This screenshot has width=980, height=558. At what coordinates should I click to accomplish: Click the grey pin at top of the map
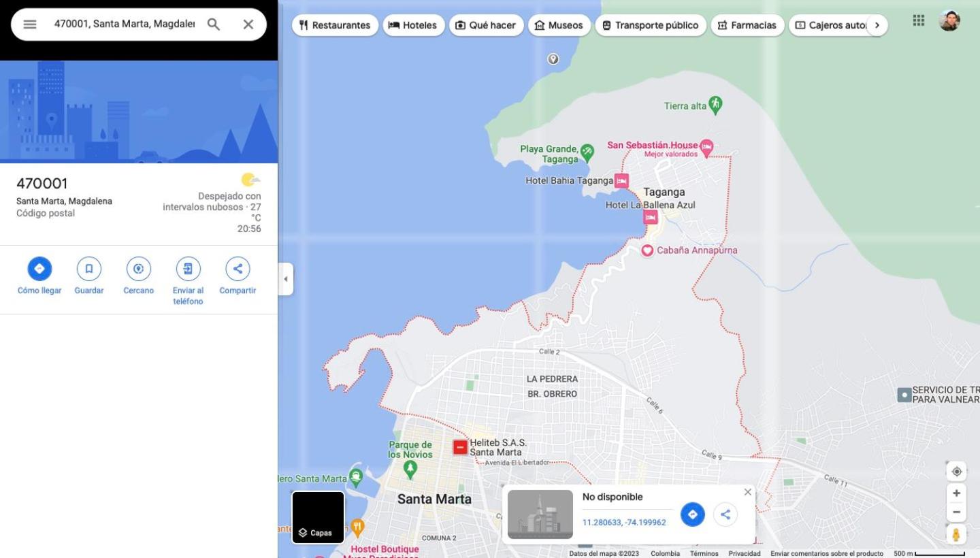click(553, 59)
